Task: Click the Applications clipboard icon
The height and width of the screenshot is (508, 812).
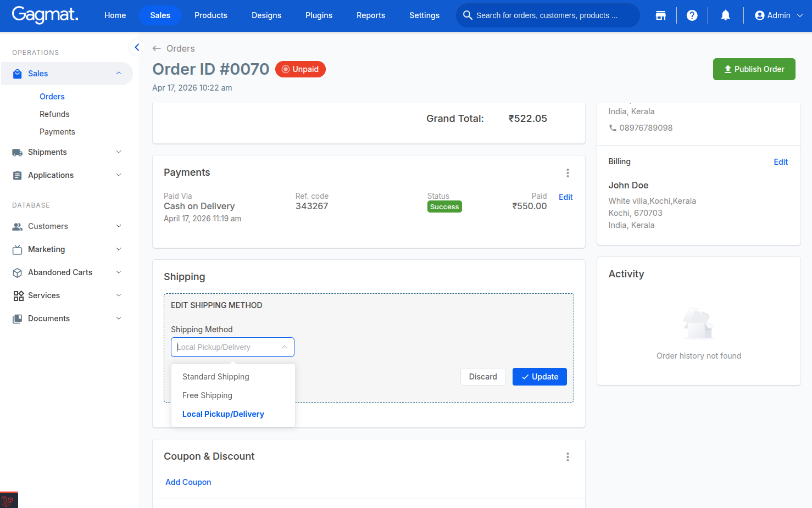Action: (x=17, y=175)
